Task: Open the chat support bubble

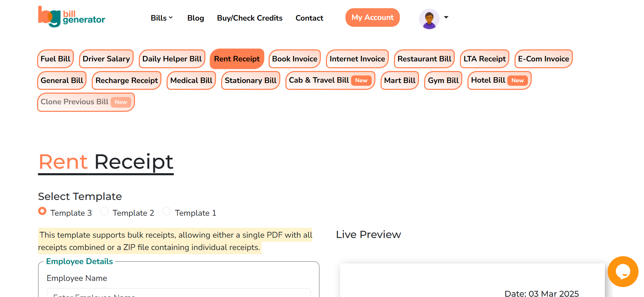Action: coord(623,271)
